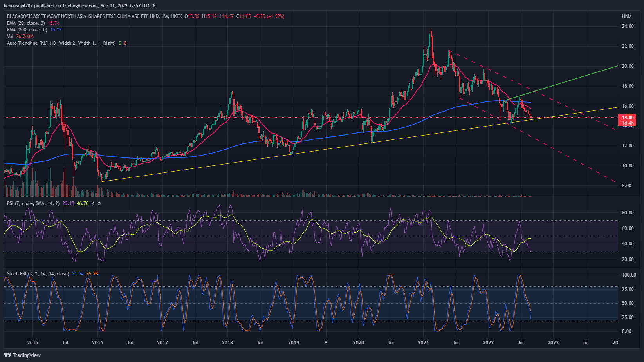Select the EMA (20, close, 0) legend

pos(26,23)
